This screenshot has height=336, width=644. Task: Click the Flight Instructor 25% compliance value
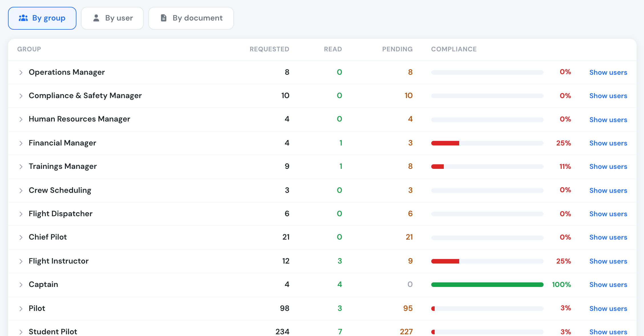coord(563,261)
